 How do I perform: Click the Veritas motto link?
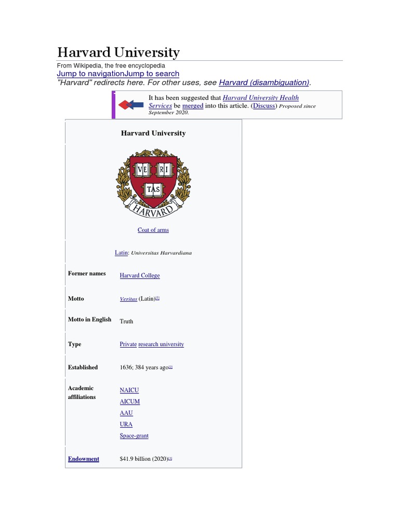128,299
